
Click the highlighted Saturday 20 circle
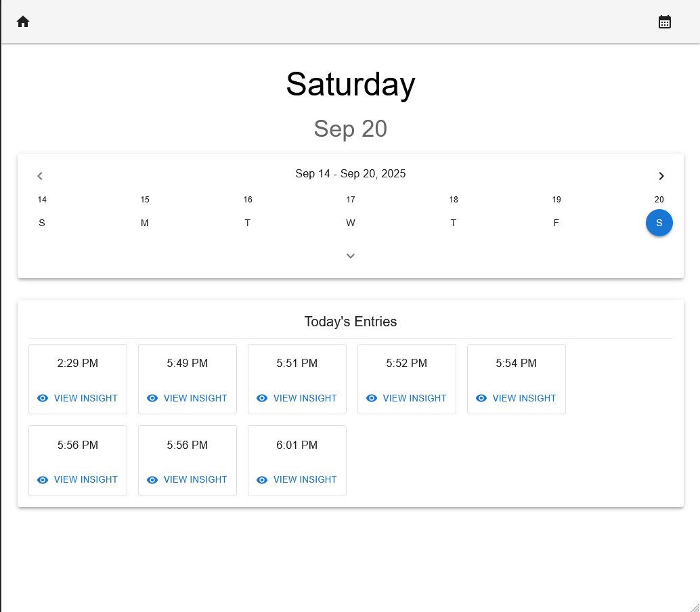point(659,223)
